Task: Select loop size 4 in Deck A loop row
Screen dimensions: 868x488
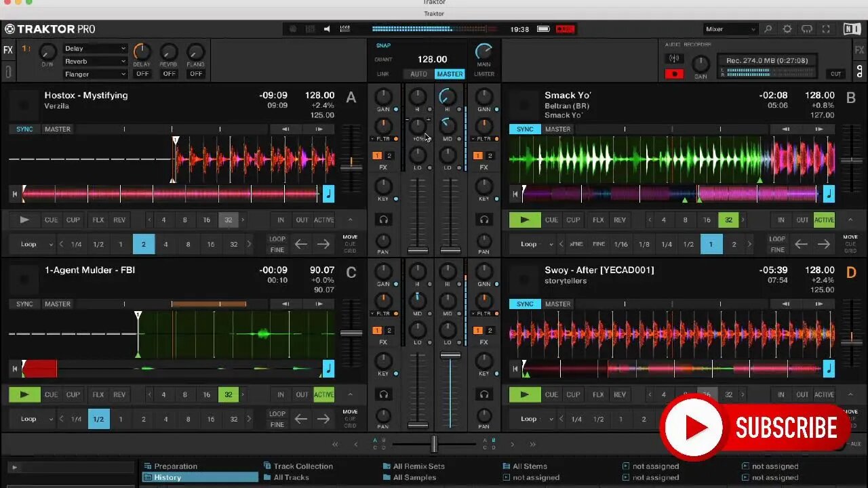Action: click(165, 244)
